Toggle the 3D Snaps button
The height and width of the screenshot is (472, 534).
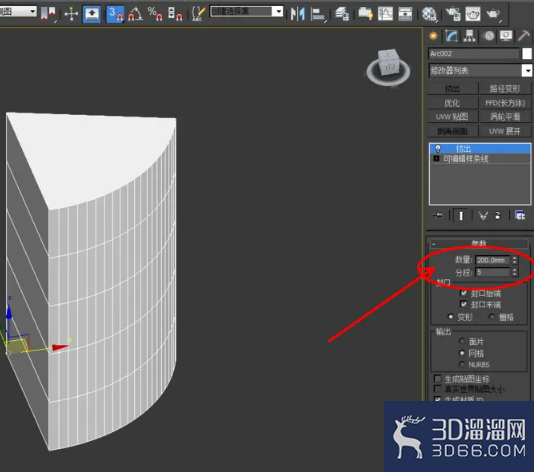pyautogui.click(x=115, y=14)
